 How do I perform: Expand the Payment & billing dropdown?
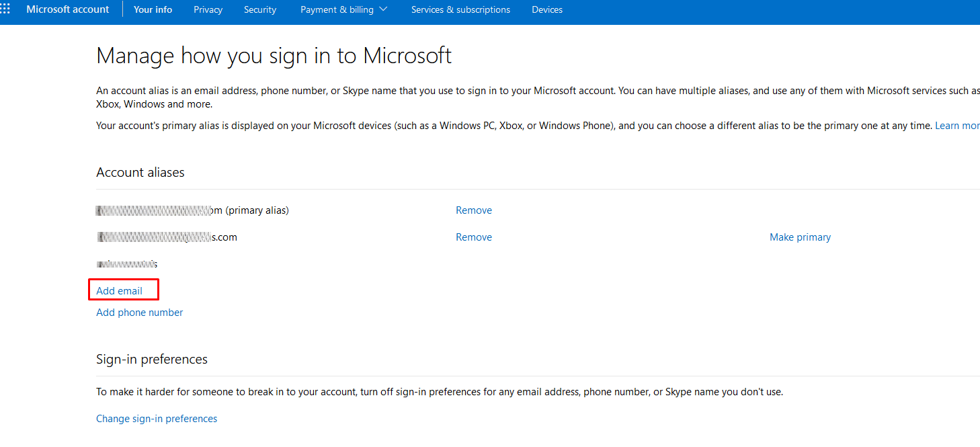point(343,9)
